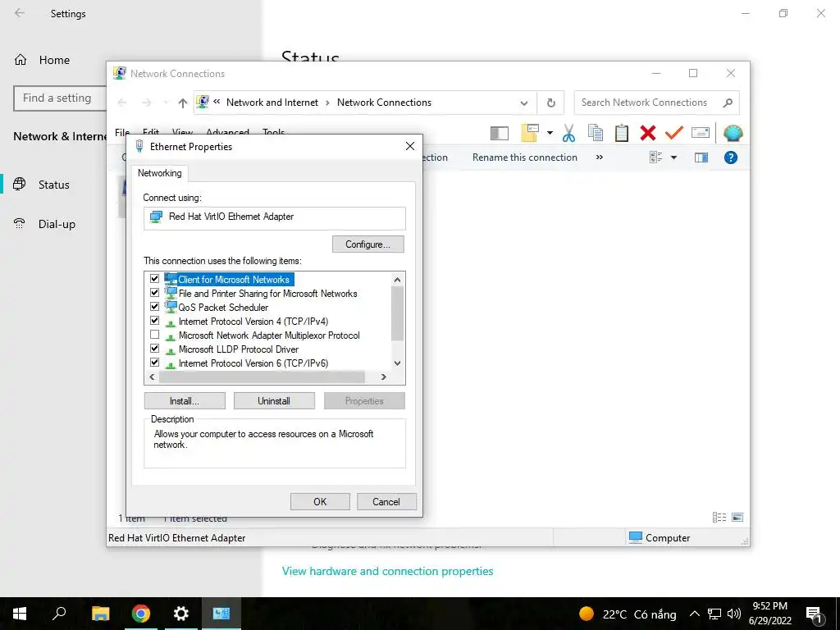This screenshot has width=840, height=630.
Task: Click the taskbar search magnifier
Action: point(59,613)
